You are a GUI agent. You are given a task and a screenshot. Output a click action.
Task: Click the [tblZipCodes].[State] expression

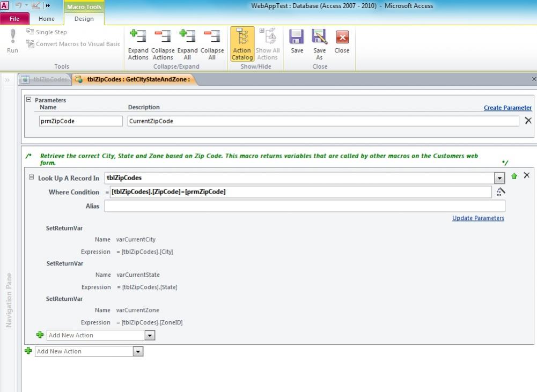coord(150,287)
